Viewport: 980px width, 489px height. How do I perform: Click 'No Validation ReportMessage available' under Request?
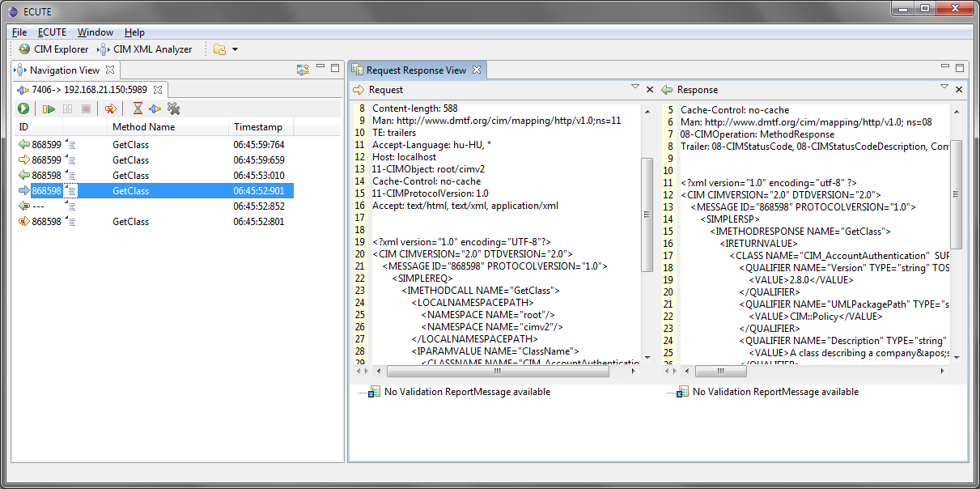coord(467,392)
